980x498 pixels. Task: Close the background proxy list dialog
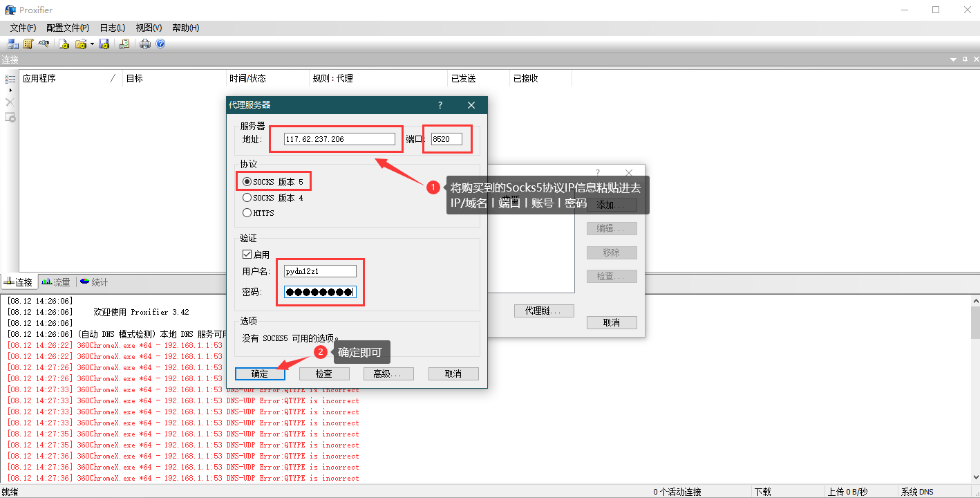[x=628, y=172]
